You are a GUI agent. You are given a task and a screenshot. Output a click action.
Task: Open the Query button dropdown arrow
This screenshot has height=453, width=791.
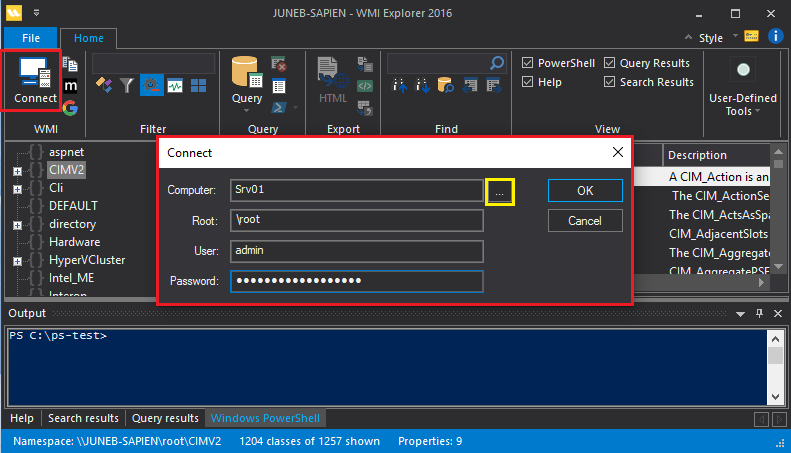click(x=247, y=110)
